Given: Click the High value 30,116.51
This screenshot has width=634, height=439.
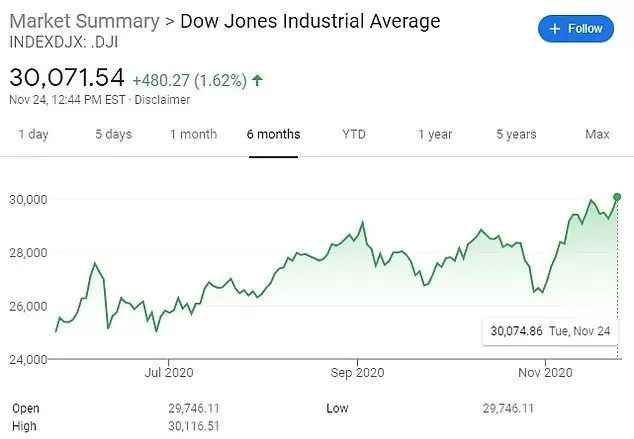Looking at the screenshot, I should tap(194, 426).
